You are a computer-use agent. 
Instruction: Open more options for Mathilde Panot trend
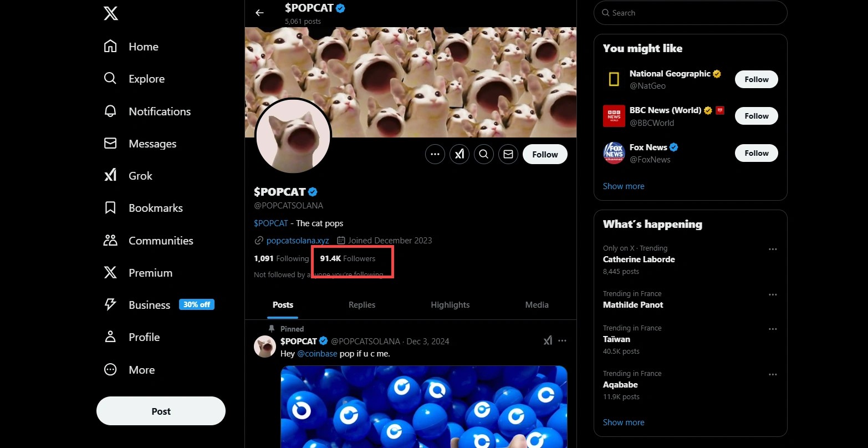[x=773, y=295]
